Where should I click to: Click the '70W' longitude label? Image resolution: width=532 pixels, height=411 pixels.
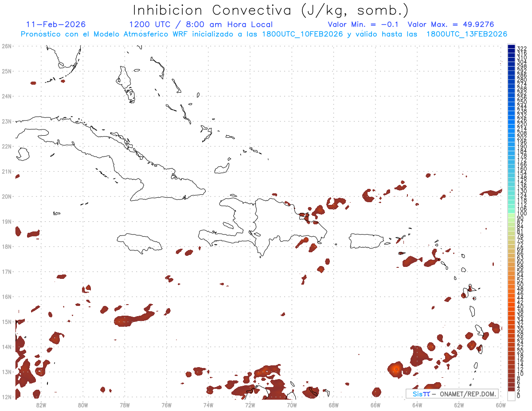click(x=292, y=405)
